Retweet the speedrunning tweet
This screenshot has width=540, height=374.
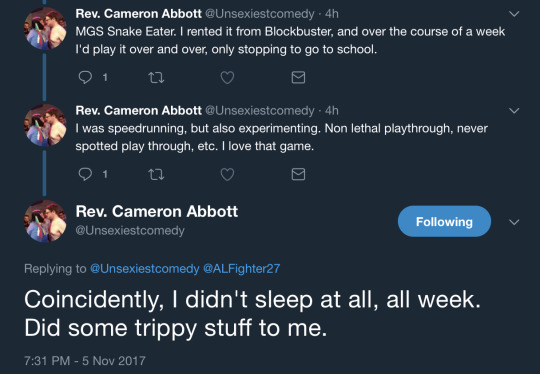tap(156, 174)
